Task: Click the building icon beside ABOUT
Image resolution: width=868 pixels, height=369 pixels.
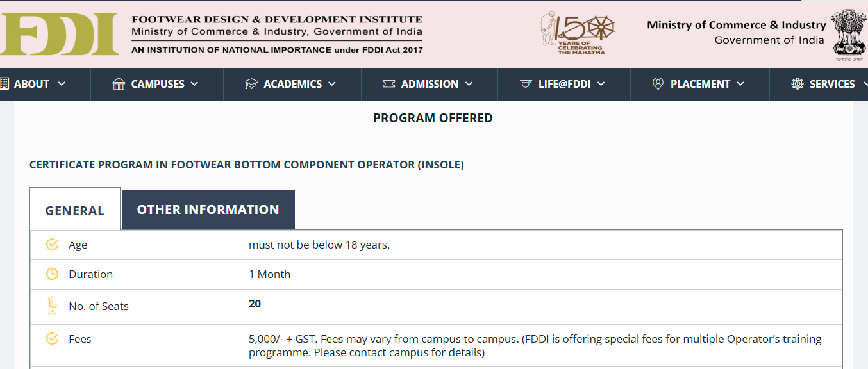Action: (x=4, y=84)
